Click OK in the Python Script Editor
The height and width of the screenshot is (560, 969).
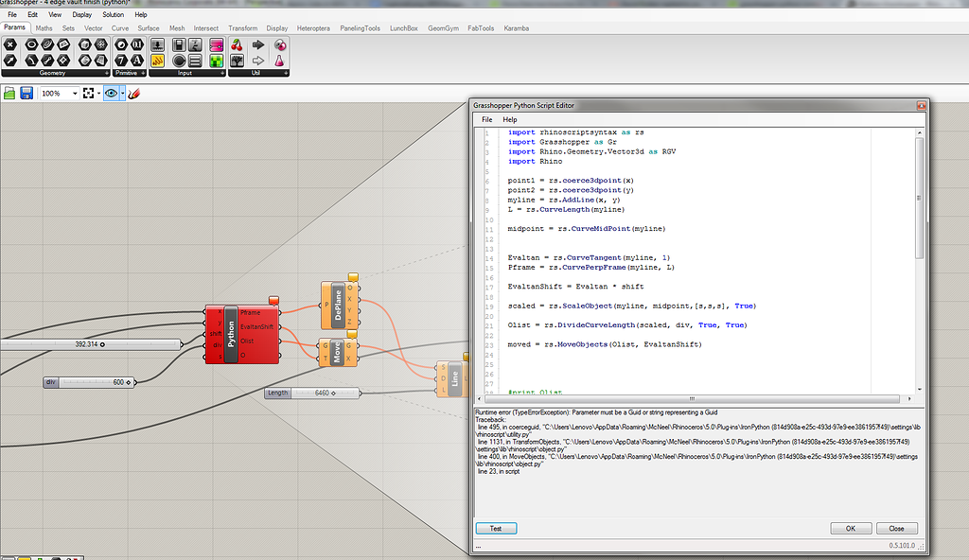850,528
